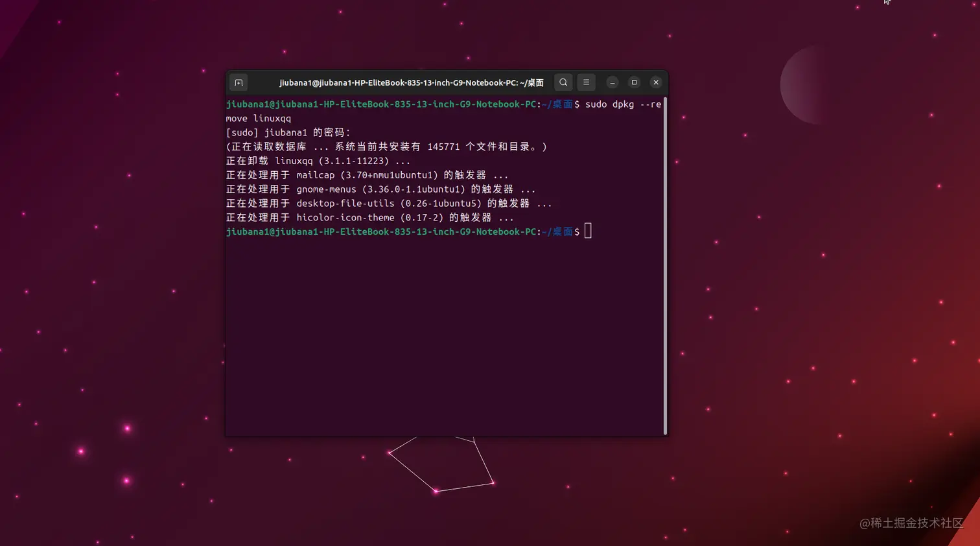This screenshot has height=546, width=980.
Task: Click the line mentioning 145771 files
Action: [386, 147]
